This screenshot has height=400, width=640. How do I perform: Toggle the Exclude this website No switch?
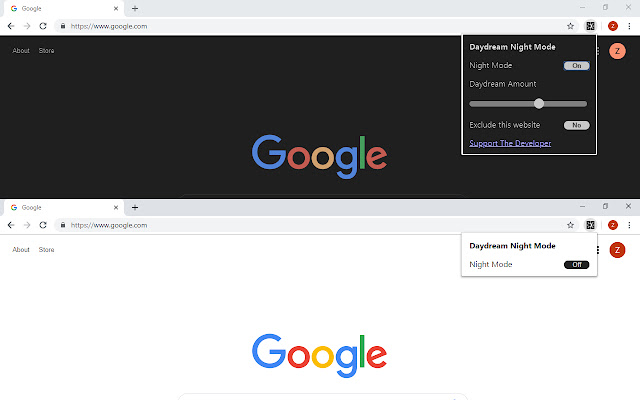pos(576,125)
